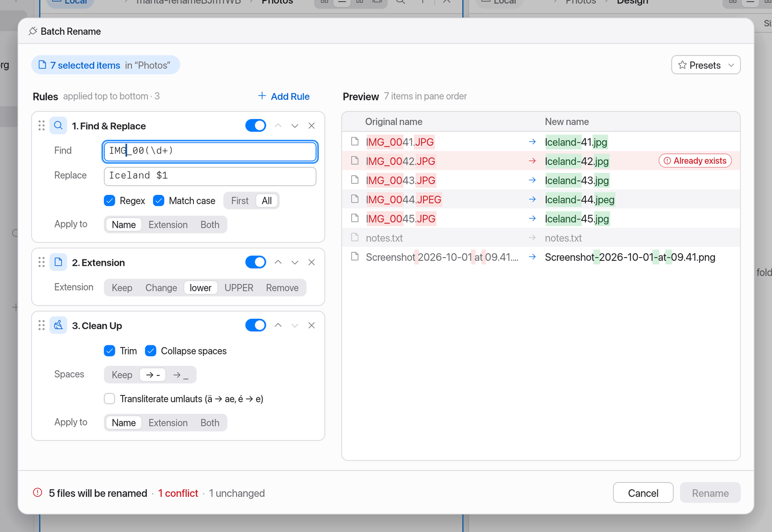Screen dimensions: 772x532
Task: Click file icon of IMG_0041.JPG row
Action: [355, 142]
